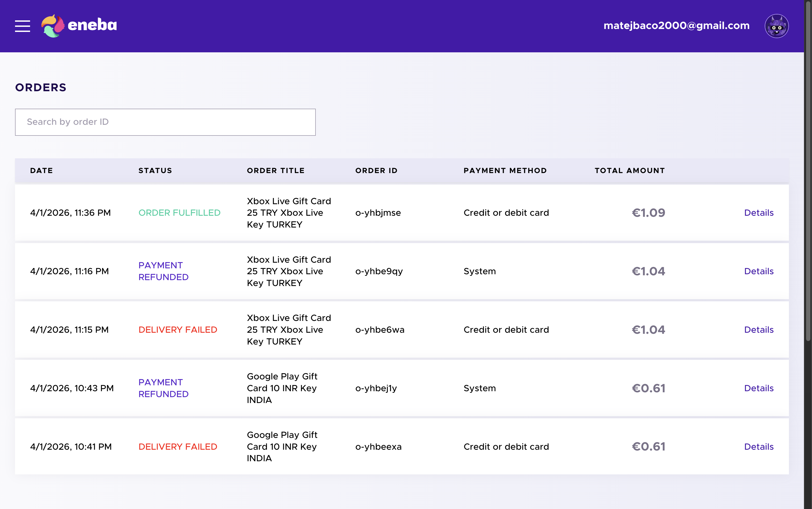Viewport: 812px width, 509px height.
Task: Select the ORDERS page heading
Action: 41,87
